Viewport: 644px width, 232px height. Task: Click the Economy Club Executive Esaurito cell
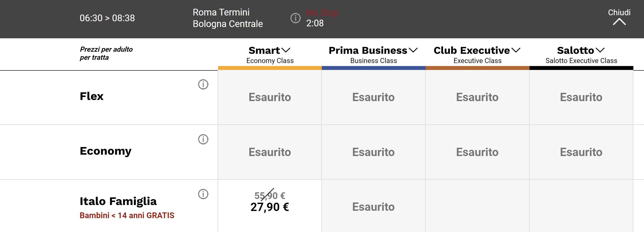click(477, 152)
